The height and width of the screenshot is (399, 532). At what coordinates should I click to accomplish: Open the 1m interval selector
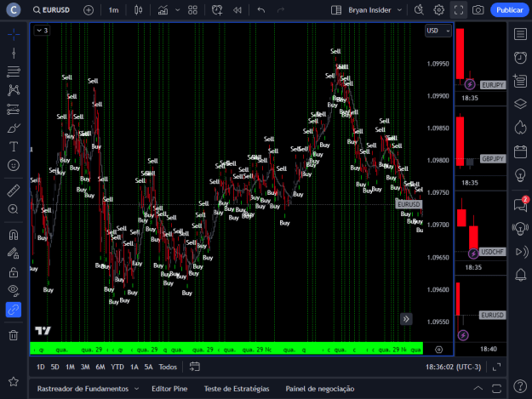(114, 10)
